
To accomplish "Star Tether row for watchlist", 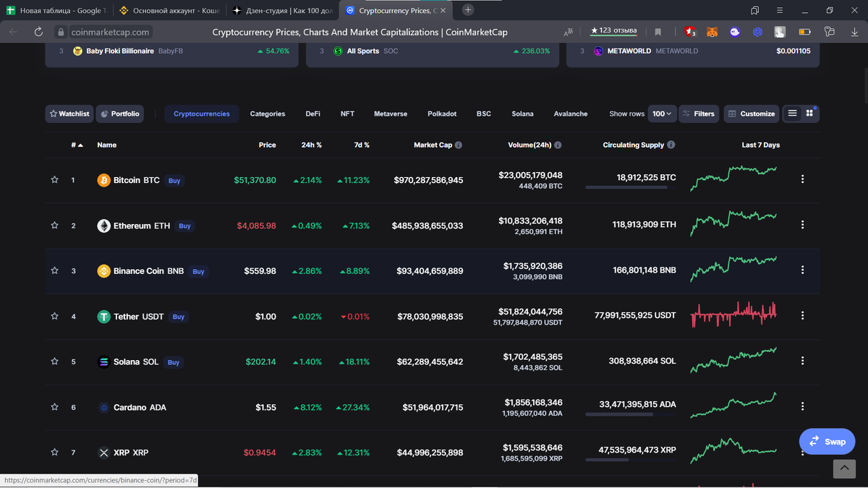I will pyautogui.click(x=54, y=316).
